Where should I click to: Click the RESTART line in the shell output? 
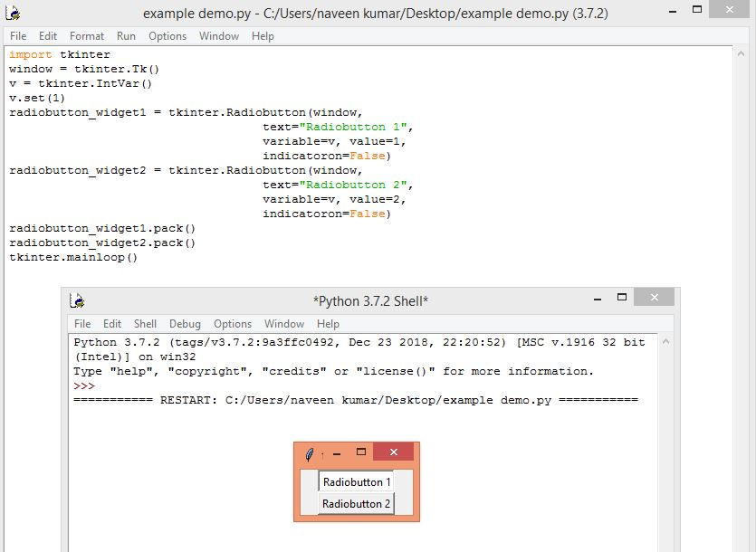coord(356,400)
